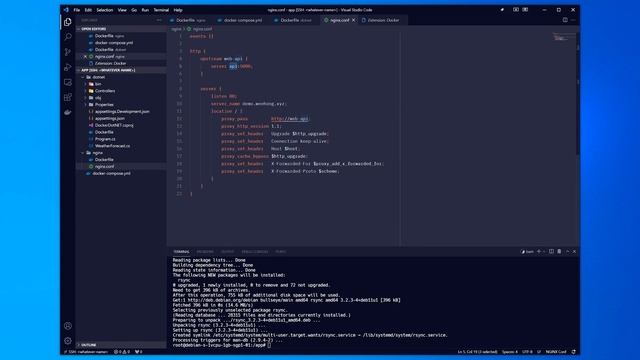Click the editor minimap preview

564,38
